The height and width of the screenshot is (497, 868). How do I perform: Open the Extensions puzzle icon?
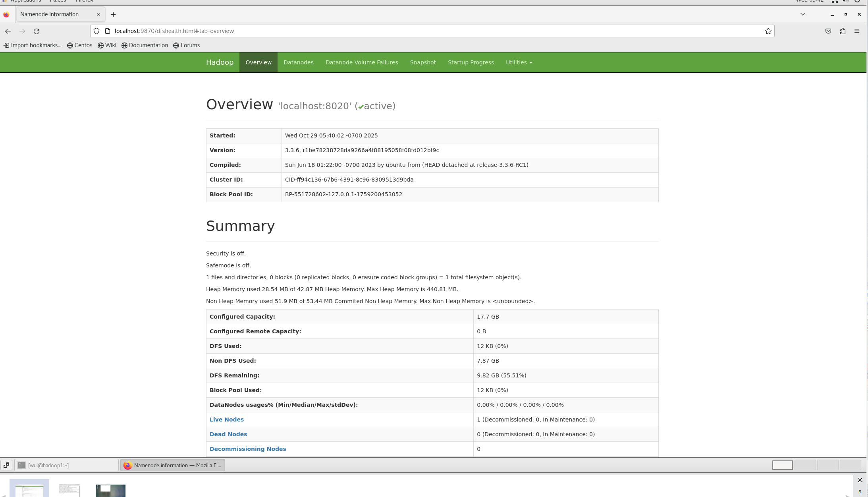pos(843,31)
